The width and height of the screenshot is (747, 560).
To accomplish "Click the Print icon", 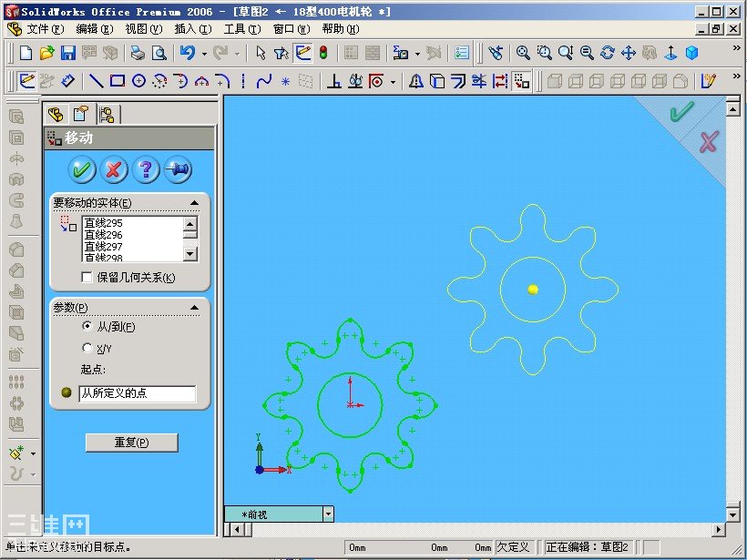I will click(138, 53).
